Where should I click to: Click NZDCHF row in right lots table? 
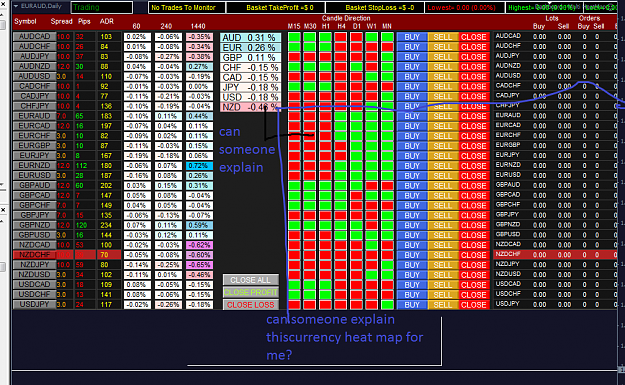click(x=555, y=254)
